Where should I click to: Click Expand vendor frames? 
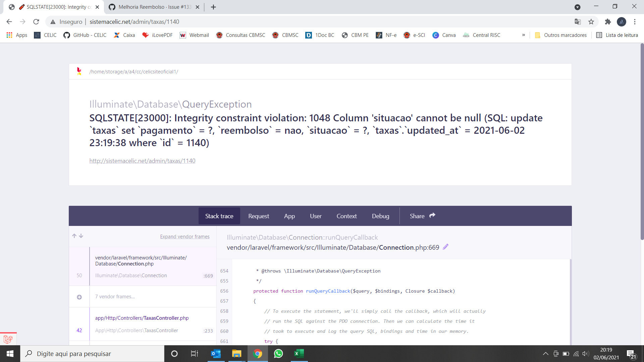click(185, 236)
